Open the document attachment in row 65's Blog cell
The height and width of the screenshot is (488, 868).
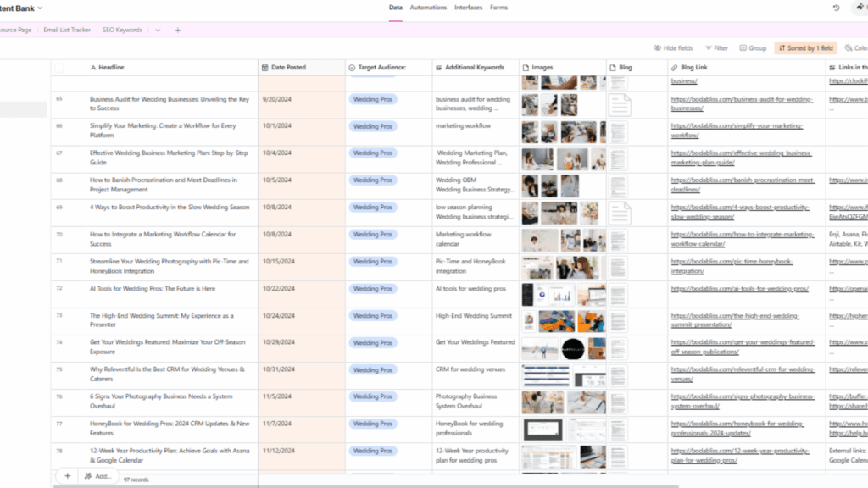point(620,105)
